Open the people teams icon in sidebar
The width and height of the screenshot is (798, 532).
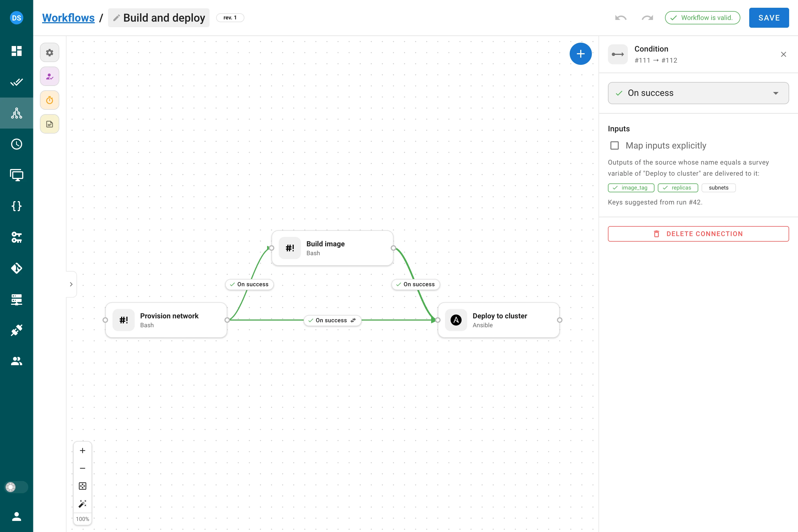16,361
